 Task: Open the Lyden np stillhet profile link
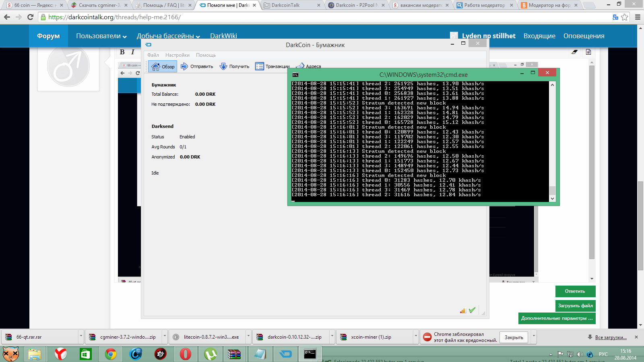[x=489, y=36]
